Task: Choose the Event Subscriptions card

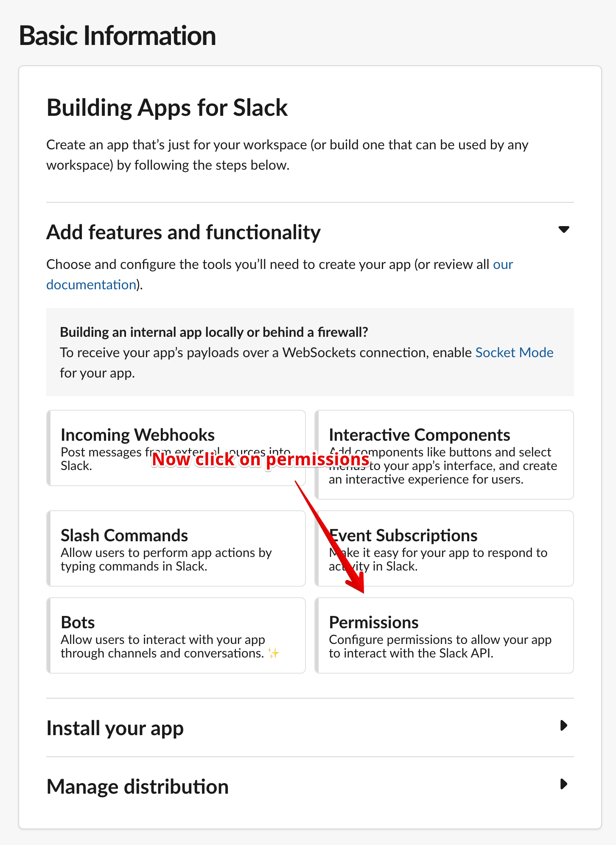Action: pos(444,548)
